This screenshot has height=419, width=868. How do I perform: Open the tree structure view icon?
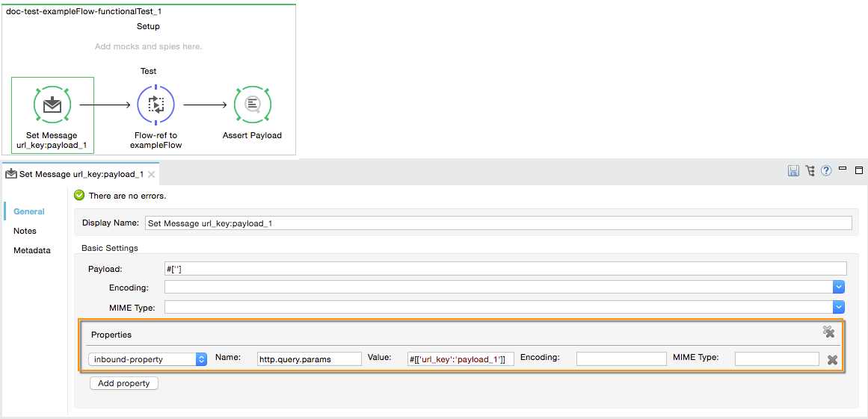810,171
